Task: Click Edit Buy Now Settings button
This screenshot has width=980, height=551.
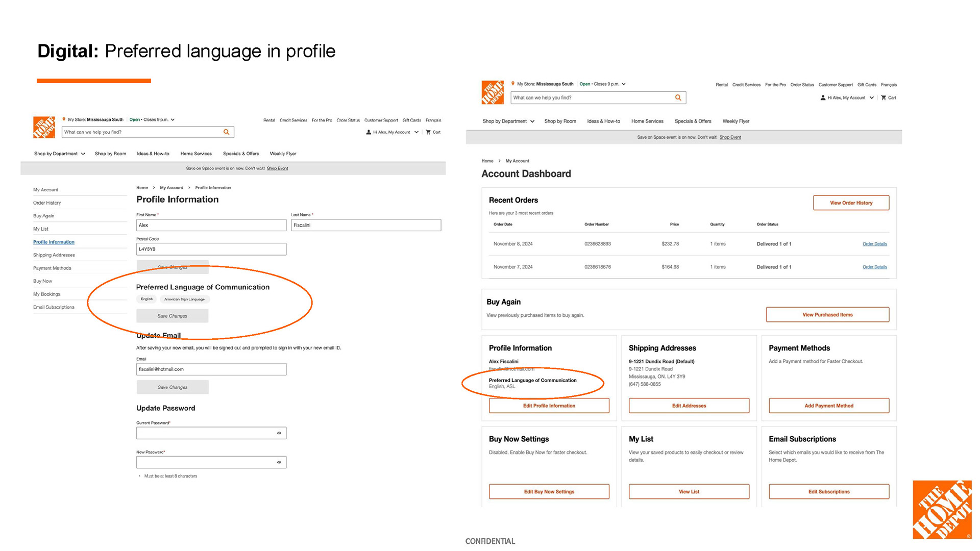Action: pyautogui.click(x=549, y=492)
